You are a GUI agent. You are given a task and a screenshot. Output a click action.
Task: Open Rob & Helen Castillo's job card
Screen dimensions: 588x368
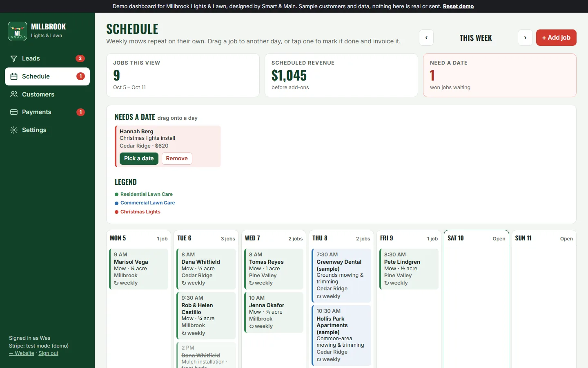(206, 315)
